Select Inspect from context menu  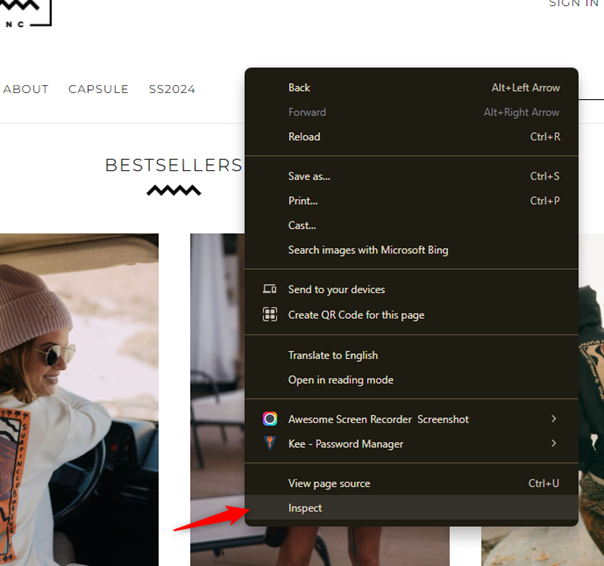(x=305, y=508)
